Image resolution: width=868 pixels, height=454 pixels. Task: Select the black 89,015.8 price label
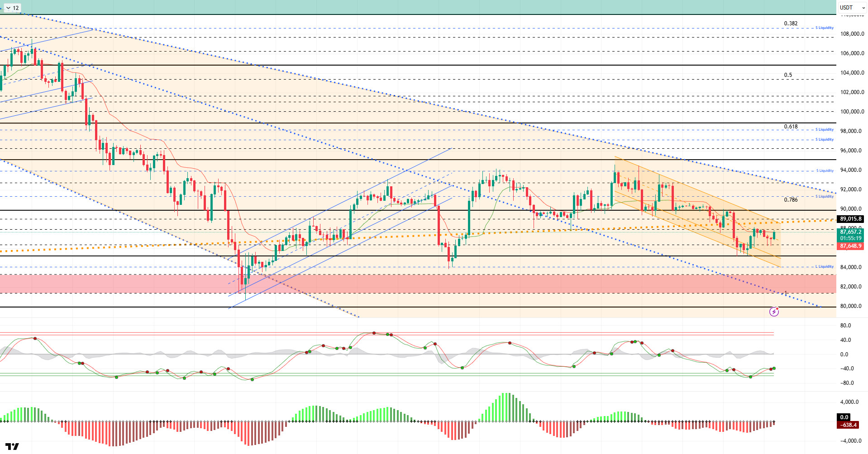(x=850, y=219)
